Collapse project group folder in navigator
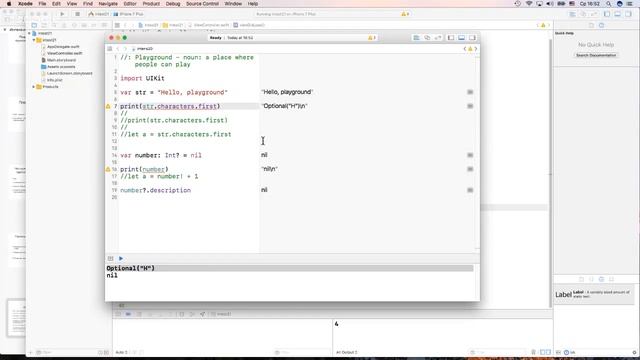The image size is (640, 360). click(33, 40)
